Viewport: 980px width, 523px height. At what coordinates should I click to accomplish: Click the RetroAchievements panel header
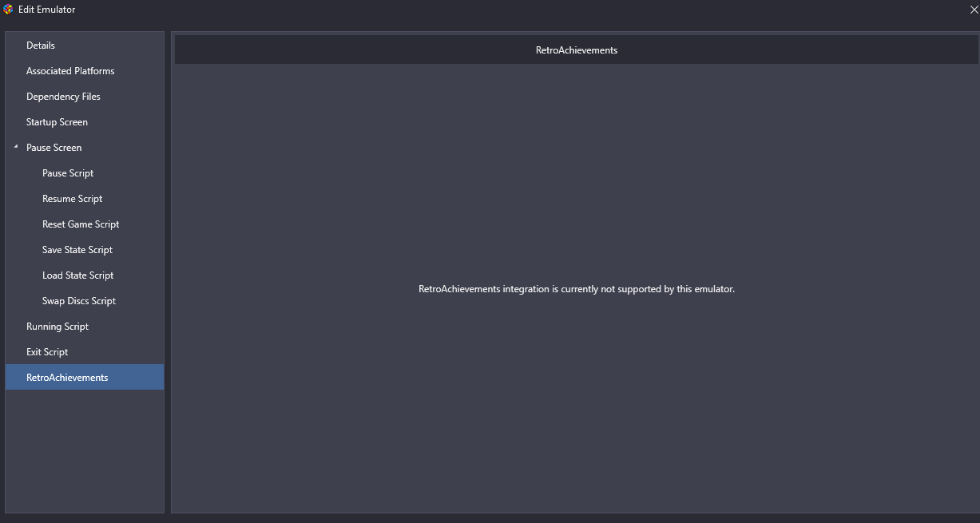pos(576,50)
